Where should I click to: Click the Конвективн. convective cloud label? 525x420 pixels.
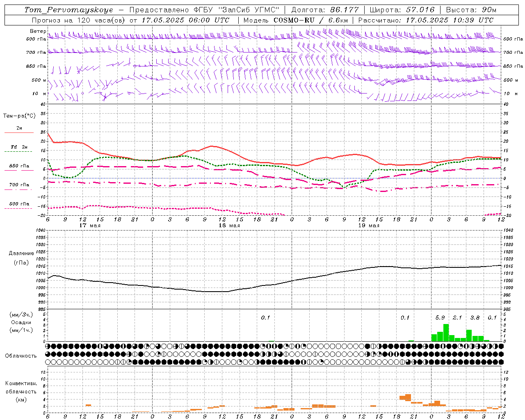[21, 383]
